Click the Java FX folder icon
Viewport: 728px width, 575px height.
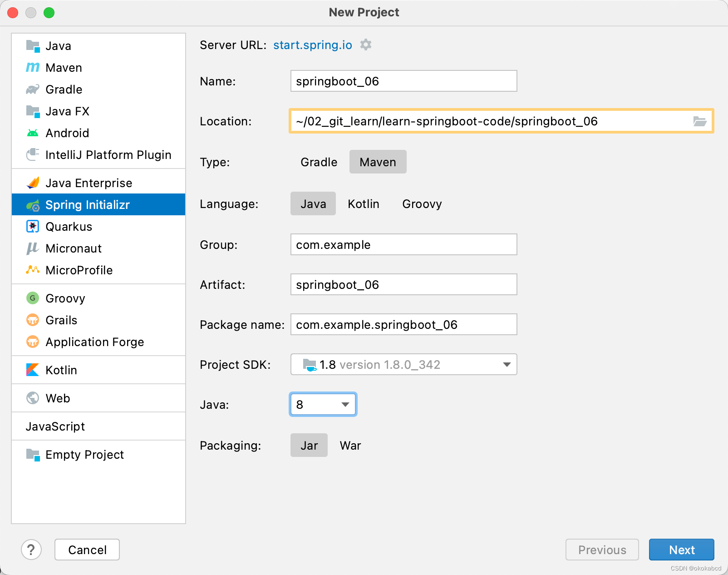33,111
